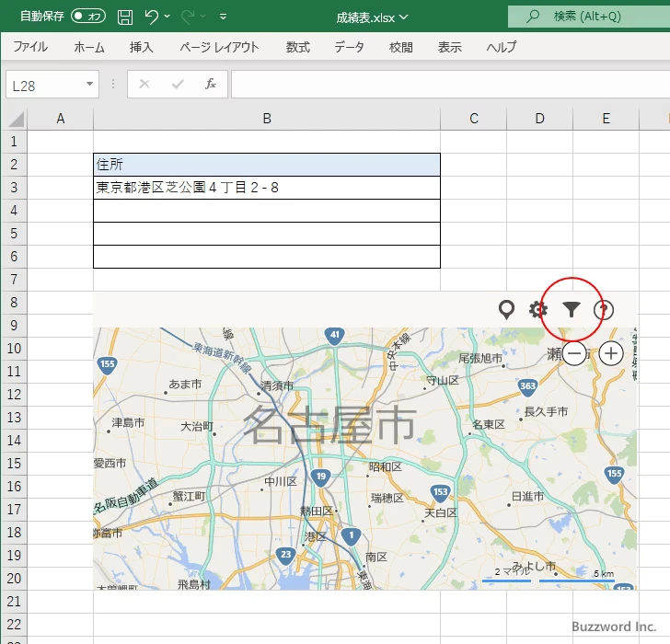670x644 pixels.
Task: Click the 大治町 label on map
Action: coord(197,426)
